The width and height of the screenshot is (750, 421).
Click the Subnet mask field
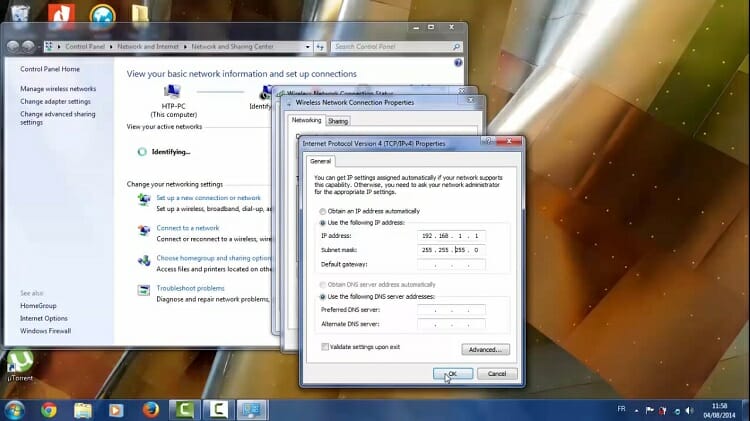451,250
